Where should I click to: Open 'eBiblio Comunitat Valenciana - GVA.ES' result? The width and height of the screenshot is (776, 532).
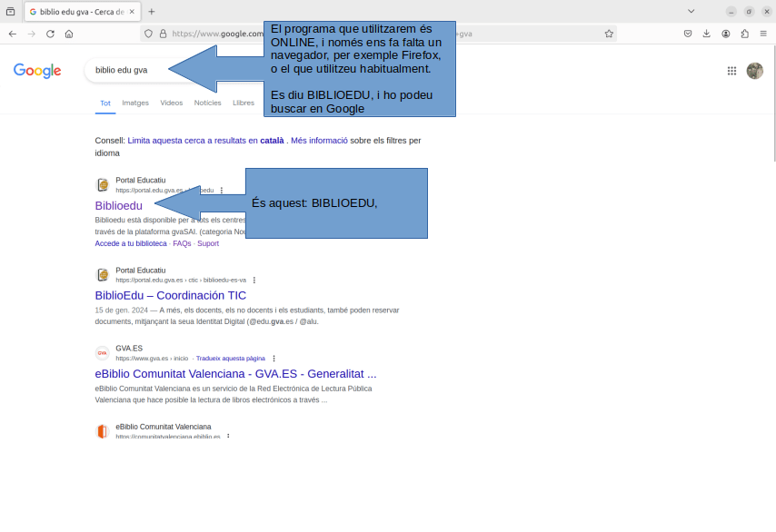pyautogui.click(x=235, y=374)
